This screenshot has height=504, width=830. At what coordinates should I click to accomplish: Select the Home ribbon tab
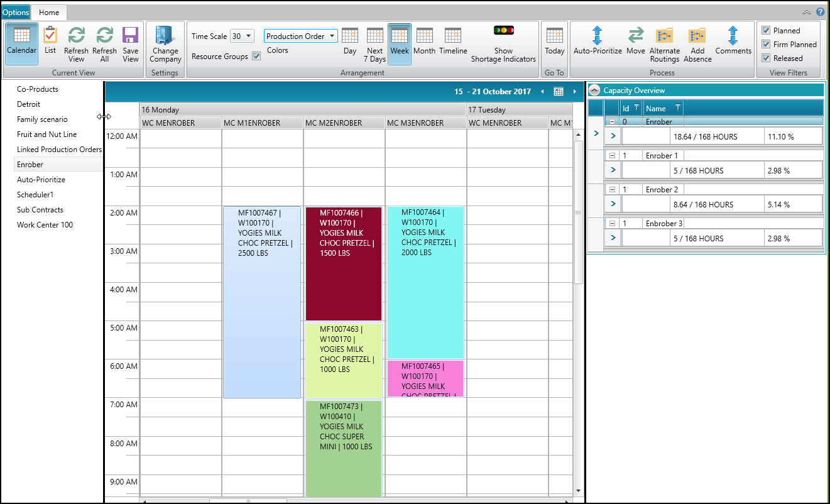click(x=49, y=12)
